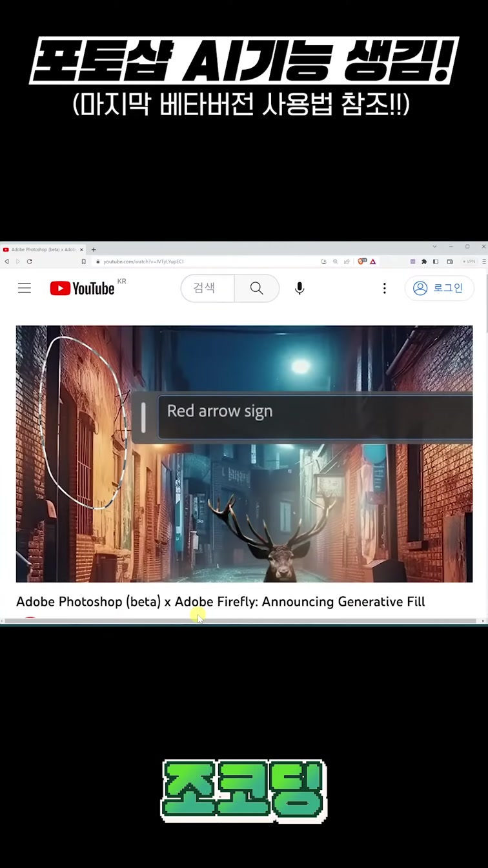The height and width of the screenshot is (868, 488).
Task: Open the browser main menu
Action: point(484,262)
